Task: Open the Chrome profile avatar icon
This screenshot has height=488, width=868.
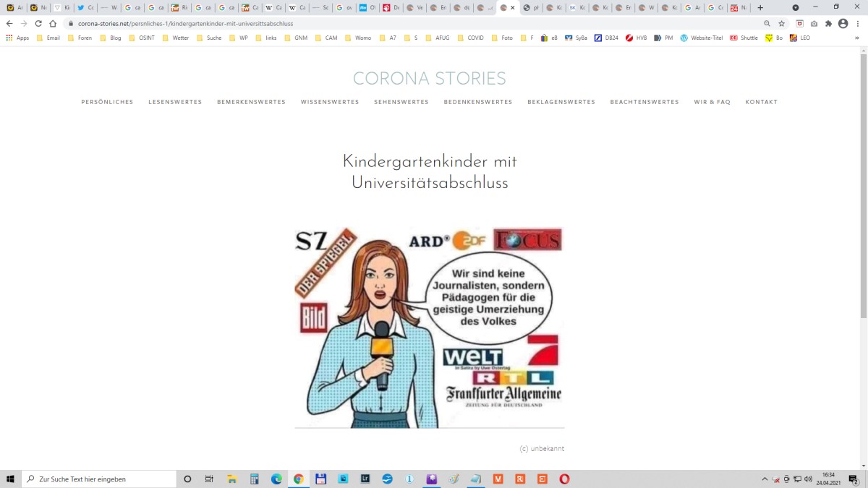Action: click(x=843, y=23)
